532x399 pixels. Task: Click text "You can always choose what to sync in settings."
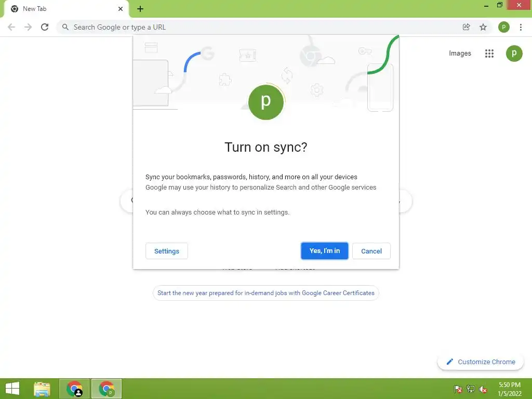[218, 212]
